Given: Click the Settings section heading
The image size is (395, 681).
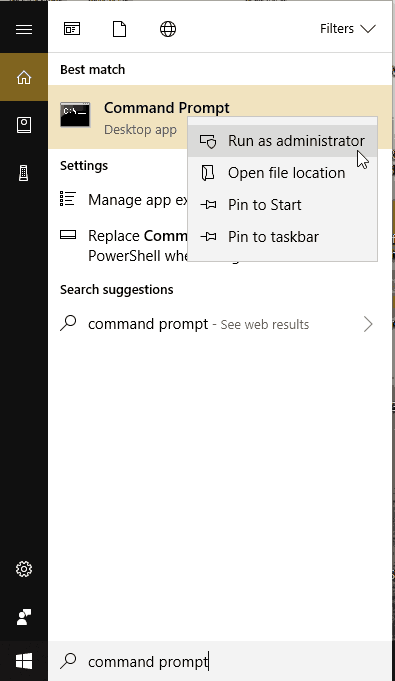Looking at the screenshot, I should (x=84, y=165).
